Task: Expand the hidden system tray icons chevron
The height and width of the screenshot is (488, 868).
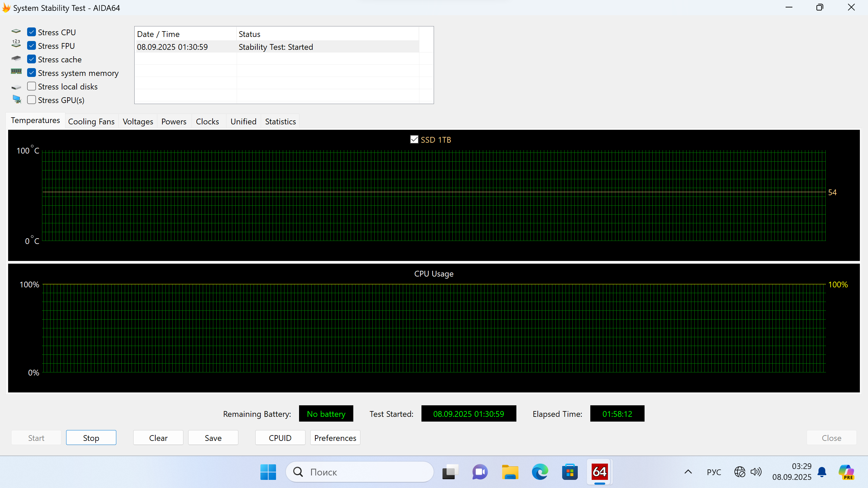Action: pyautogui.click(x=688, y=472)
